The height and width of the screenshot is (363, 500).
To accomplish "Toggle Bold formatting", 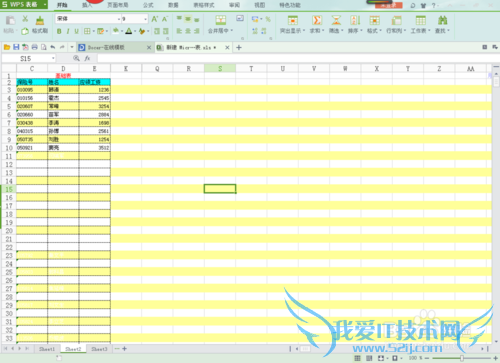I will (59, 31).
